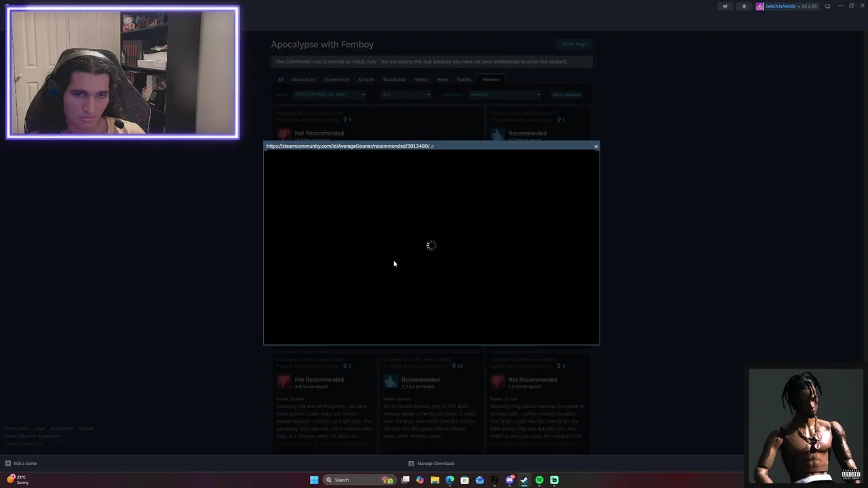Open Steam announcements megaphone icon

[725, 6]
